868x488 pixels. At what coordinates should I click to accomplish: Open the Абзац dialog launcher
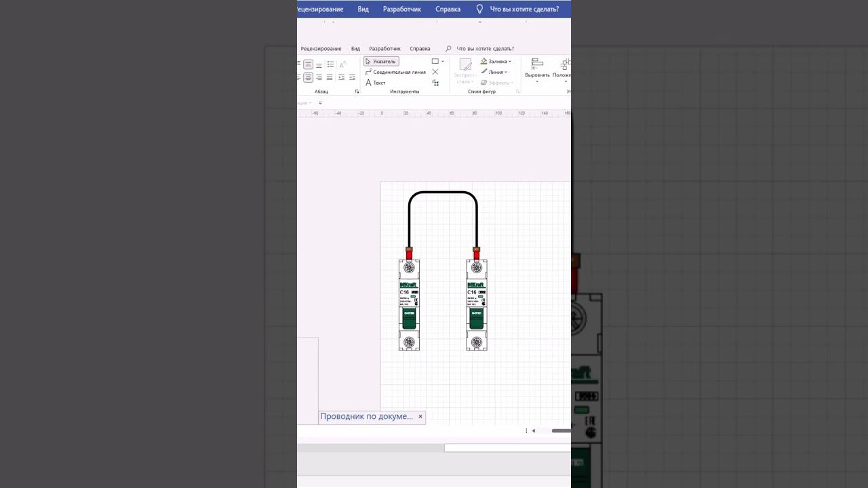point(357,91)
